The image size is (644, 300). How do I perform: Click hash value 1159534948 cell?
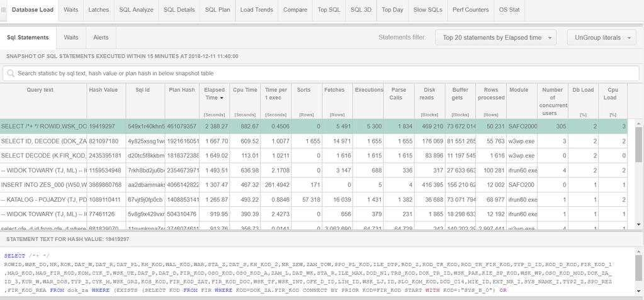(x=106, y=170)
